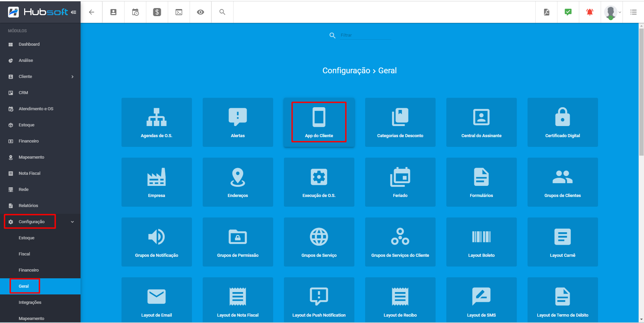Click the back arrow in top toolbar
The height and width of the screenshot is (323, 644).
pyautogui.click(x=91, y=12)
